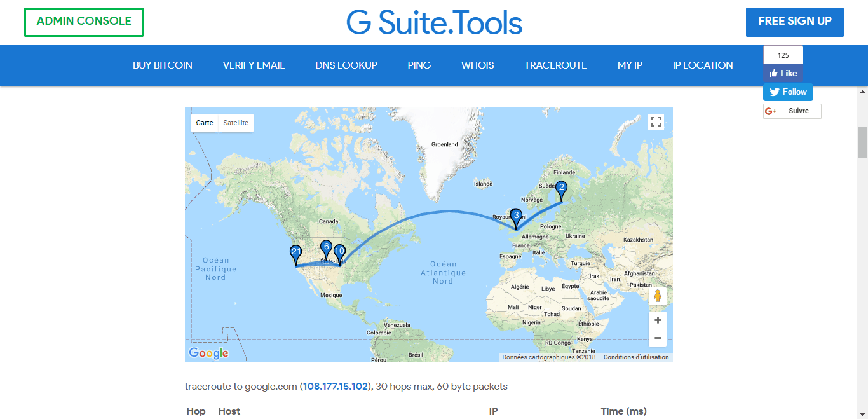Click map marker number 2

pyautogui.click(x=561, y=191)
